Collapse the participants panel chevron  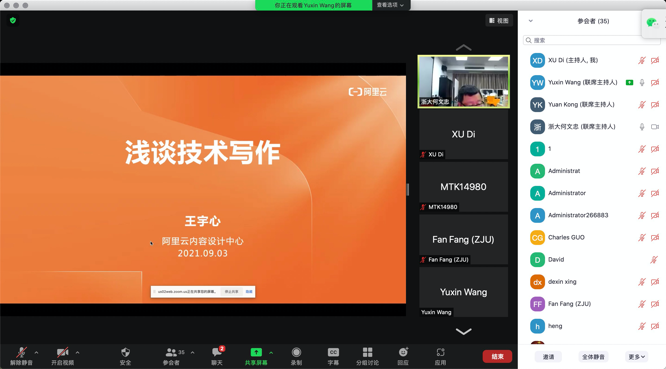tap(531, 21)
